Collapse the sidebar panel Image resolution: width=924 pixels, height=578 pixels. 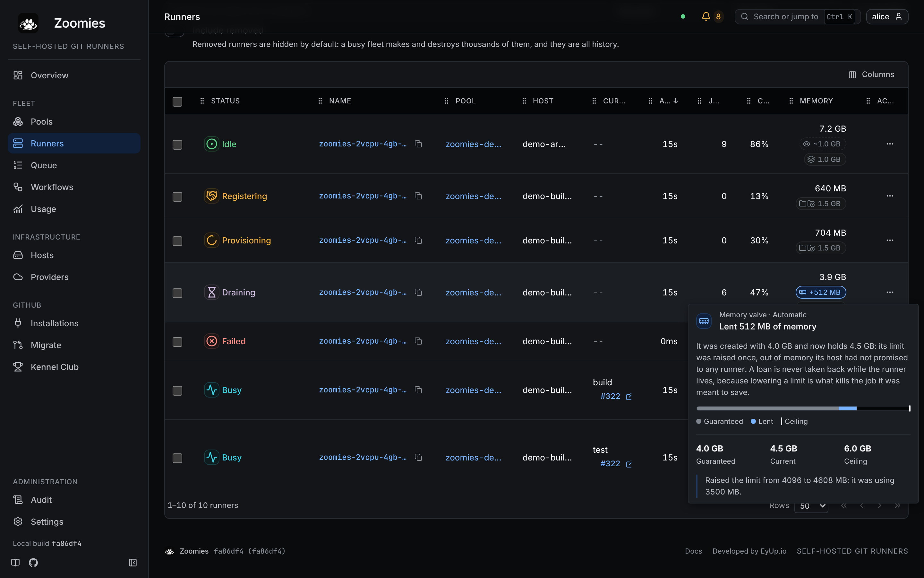point(133,562)
